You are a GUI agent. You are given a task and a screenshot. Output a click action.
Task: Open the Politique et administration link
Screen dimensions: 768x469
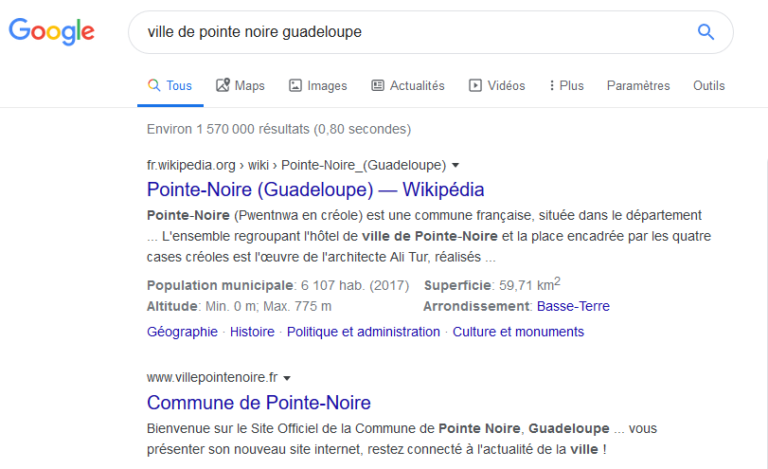(x=363, y=332)
